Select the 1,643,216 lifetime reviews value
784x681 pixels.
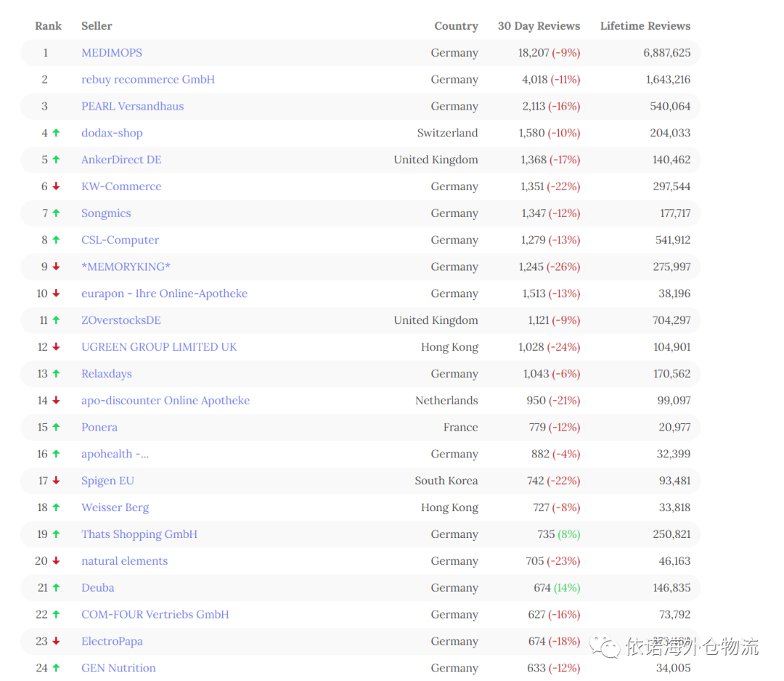(x=668, y=80)
